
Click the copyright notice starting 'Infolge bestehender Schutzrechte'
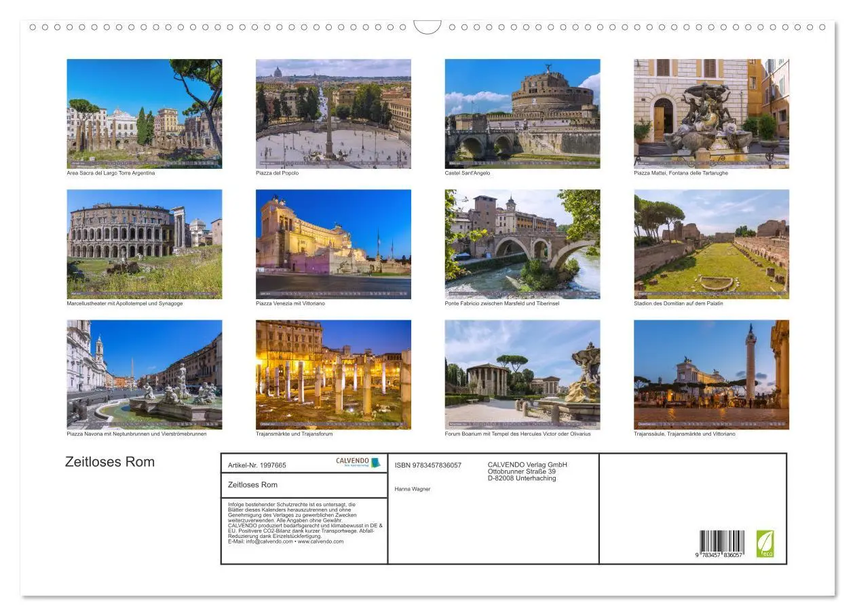pos(292,512)
